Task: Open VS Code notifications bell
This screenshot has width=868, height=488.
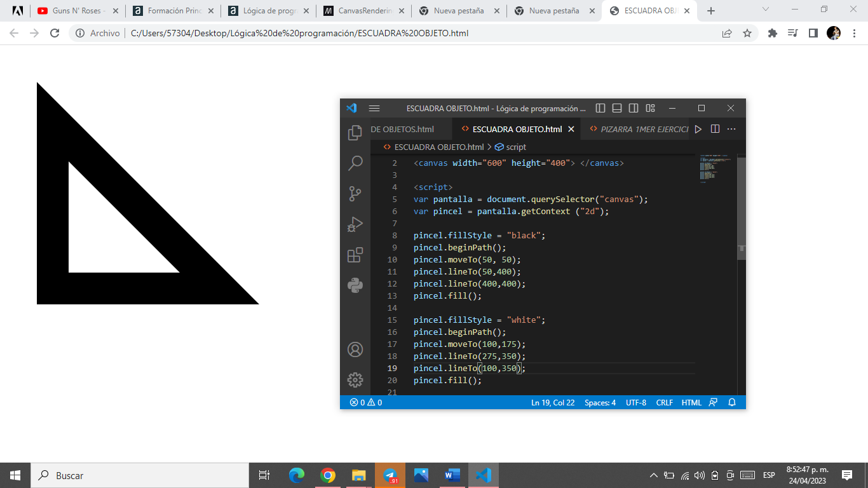Action: (x=732, y=402)
